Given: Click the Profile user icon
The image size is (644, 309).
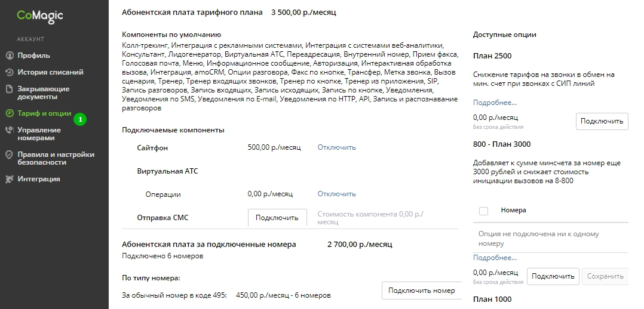Looking at the screenshot, I should (x=9, y=55).
